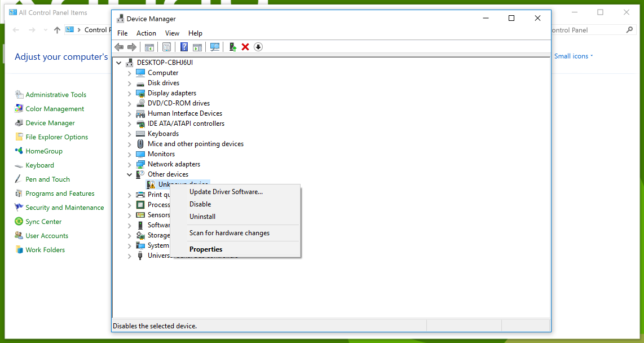The height and width of the screenshot is (343, 644).
Task: Click the Display adapters category icon
Action: click(x=140, y=93)
